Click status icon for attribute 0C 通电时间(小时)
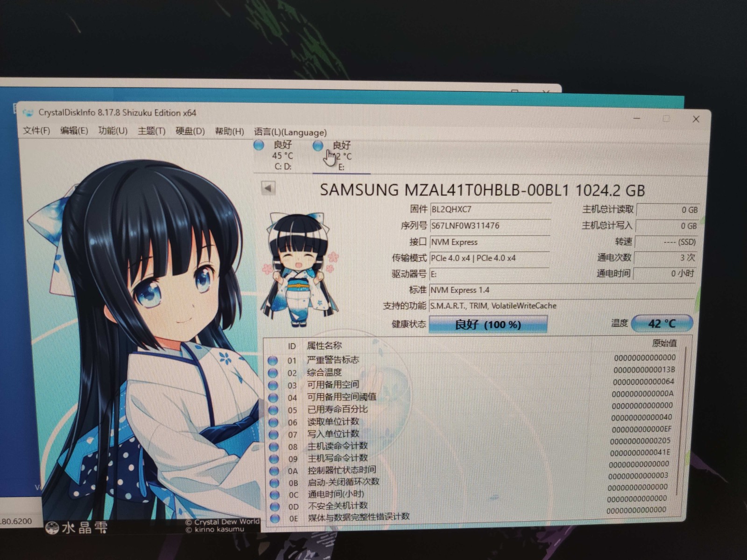The height and width of the screenshot is (560, 747). (275, 495)
